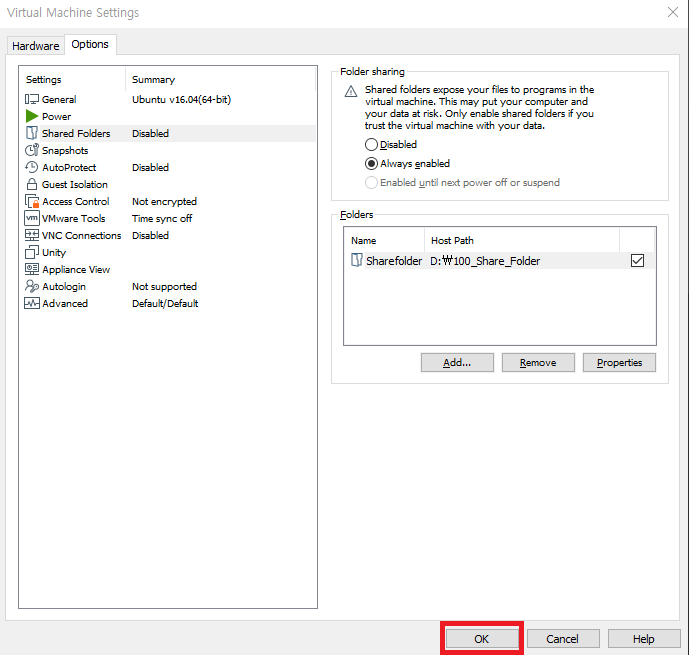The width and height of the screenshot is (689, 655).
Task: Click the Cancel button
Action: 562,639
